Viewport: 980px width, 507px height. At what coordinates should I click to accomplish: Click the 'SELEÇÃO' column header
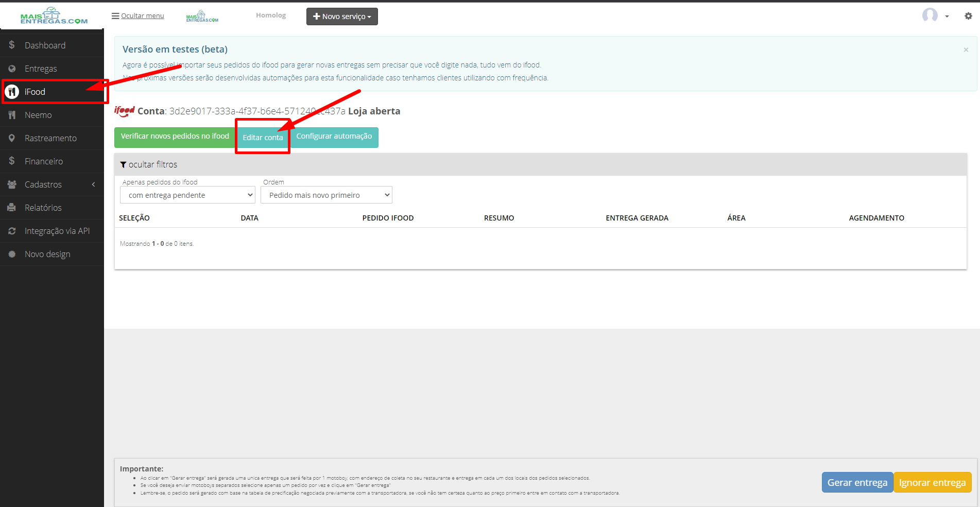[x=134, y=218]
